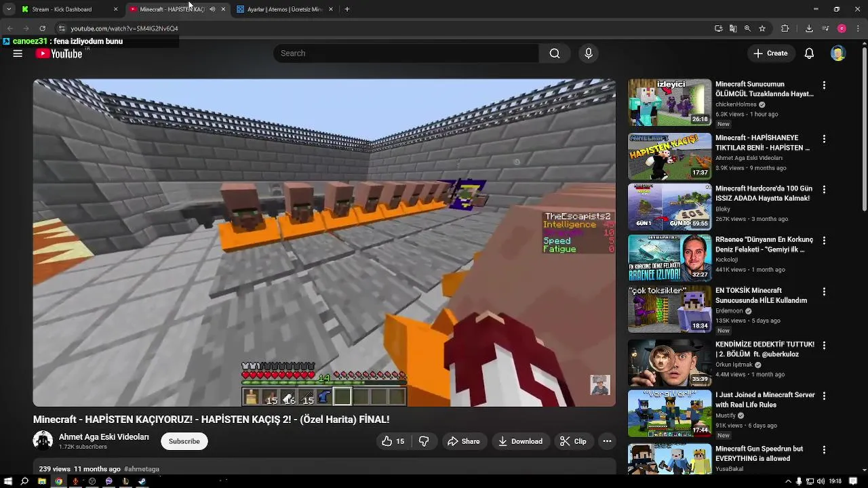Open the Create button

tap(770, 54)
